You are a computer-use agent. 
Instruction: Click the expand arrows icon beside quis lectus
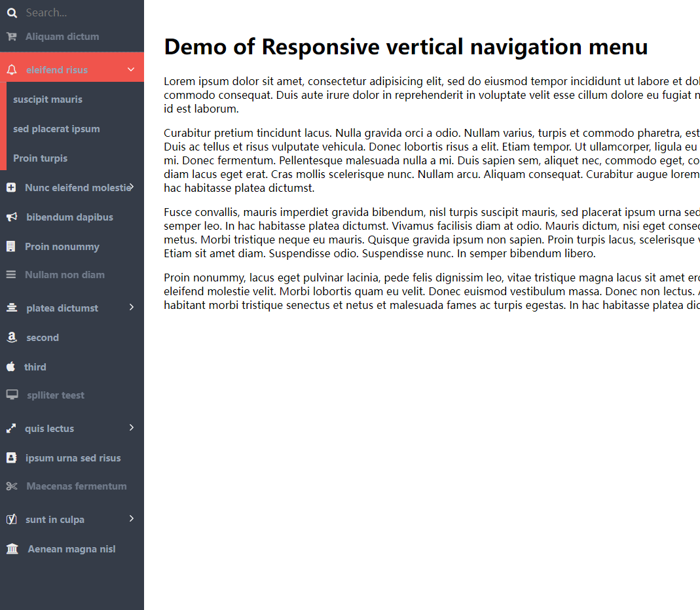[x=11, y=429]
